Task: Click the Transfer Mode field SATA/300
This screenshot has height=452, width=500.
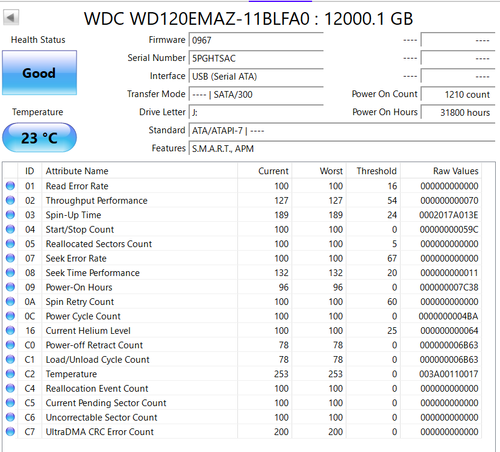Action: 256,94
